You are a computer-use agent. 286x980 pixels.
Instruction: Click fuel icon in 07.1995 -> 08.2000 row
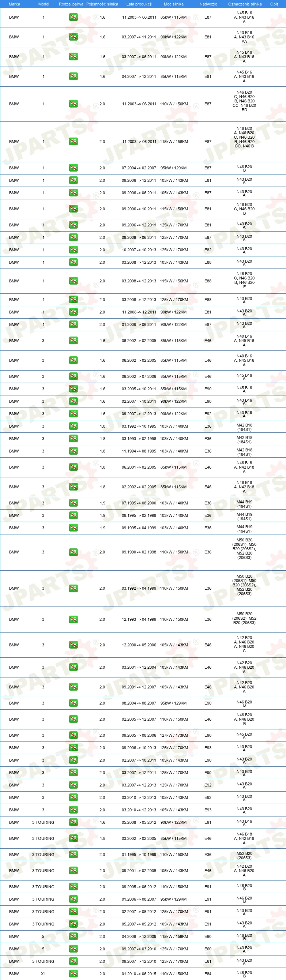pos(74,503)
